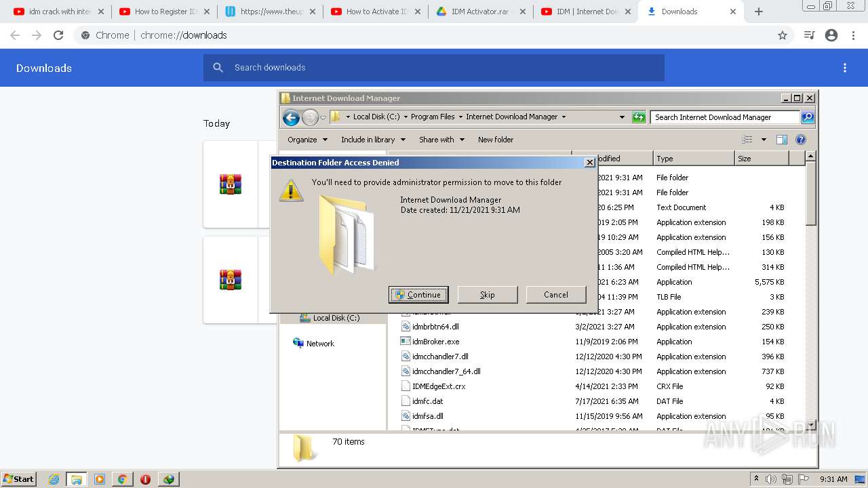Select the idmfsa.dll file
Image resolution: width=868 pixels, height=488 pixels.
pyautogui.click(x=427, y=416)
